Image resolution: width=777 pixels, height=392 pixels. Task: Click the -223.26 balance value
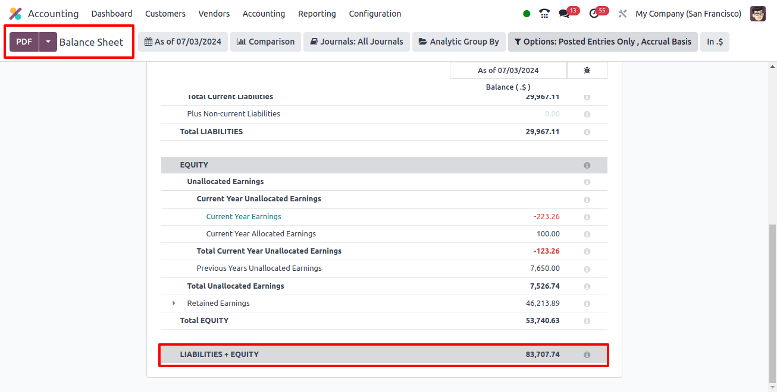point(547,216)
